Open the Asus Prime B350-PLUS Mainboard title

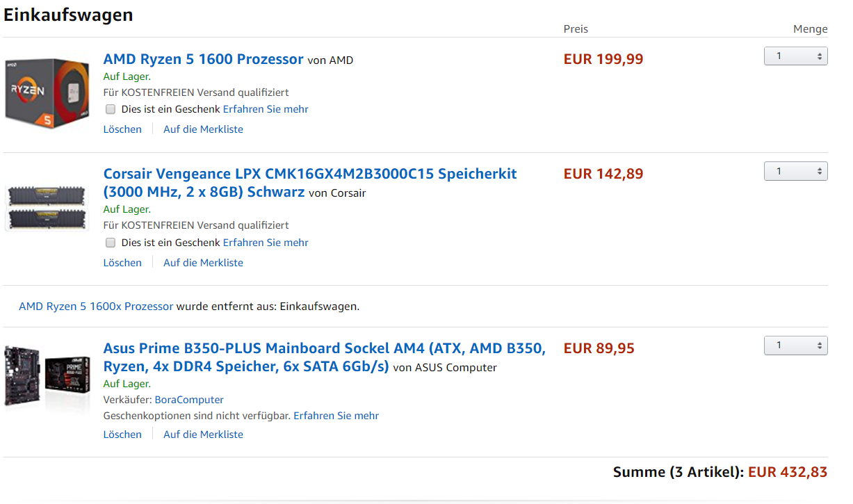tap(324, 348)
